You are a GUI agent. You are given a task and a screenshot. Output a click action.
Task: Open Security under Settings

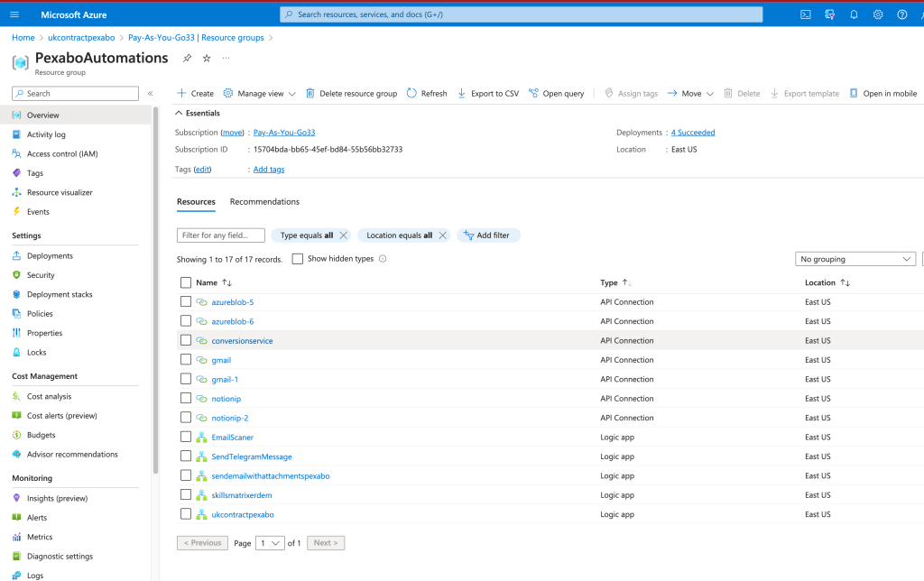coord(41,275)
